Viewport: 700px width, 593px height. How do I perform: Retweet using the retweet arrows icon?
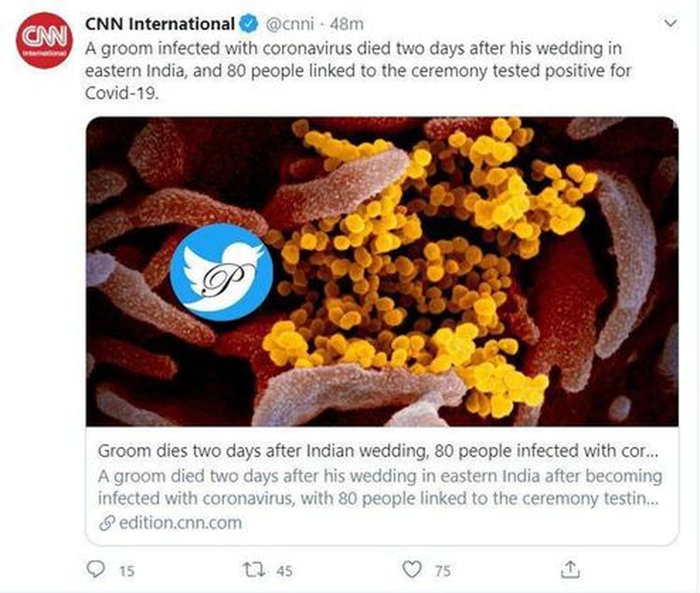(254, 569)
